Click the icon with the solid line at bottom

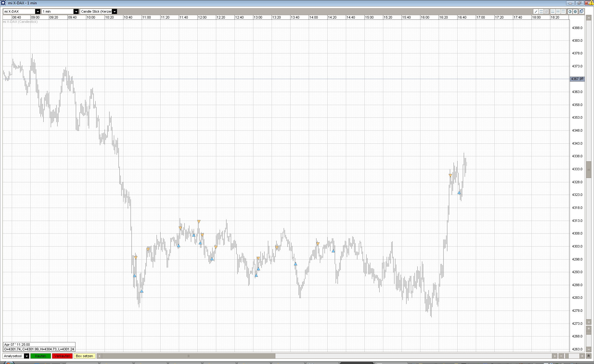point(553,11)
